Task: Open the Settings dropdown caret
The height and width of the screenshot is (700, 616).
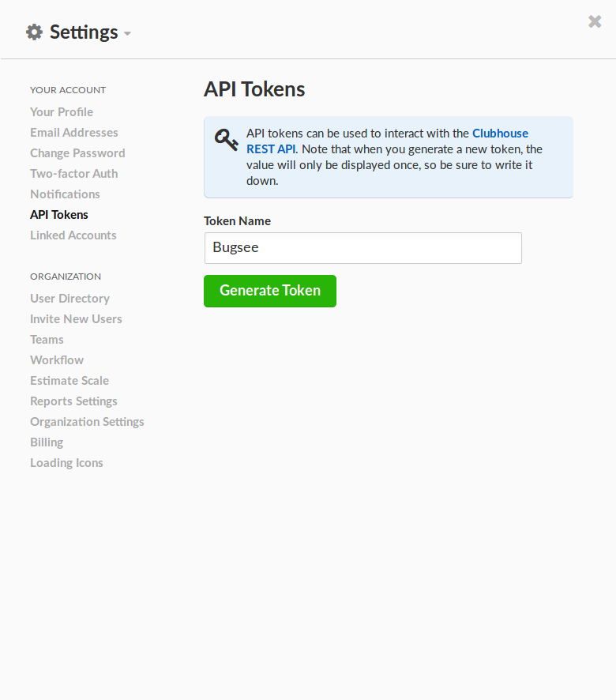Action: pyautogui.click(x=128, y=35)
